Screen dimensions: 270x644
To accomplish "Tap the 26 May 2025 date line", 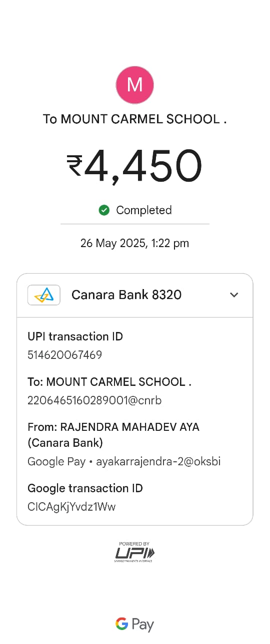I will (135, 244).
